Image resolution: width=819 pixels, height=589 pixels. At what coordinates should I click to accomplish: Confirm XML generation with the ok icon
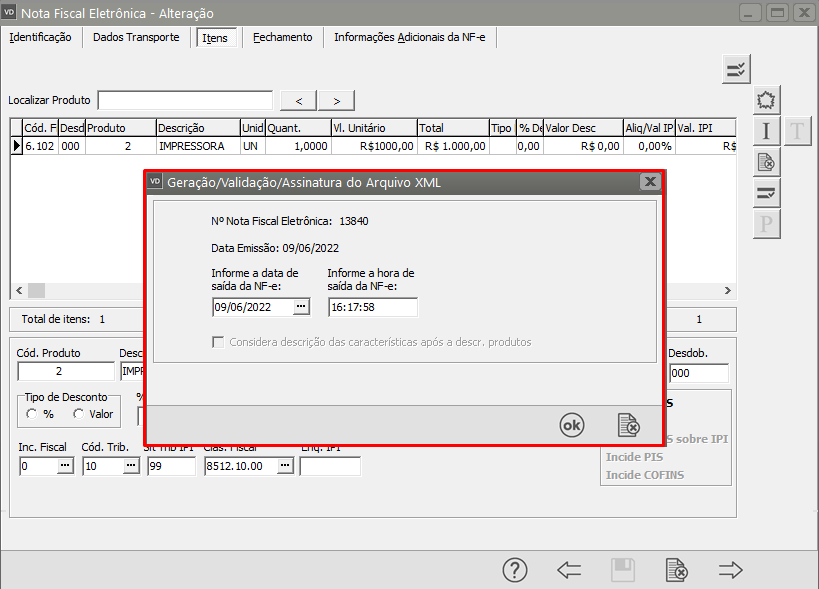(571, 425)
